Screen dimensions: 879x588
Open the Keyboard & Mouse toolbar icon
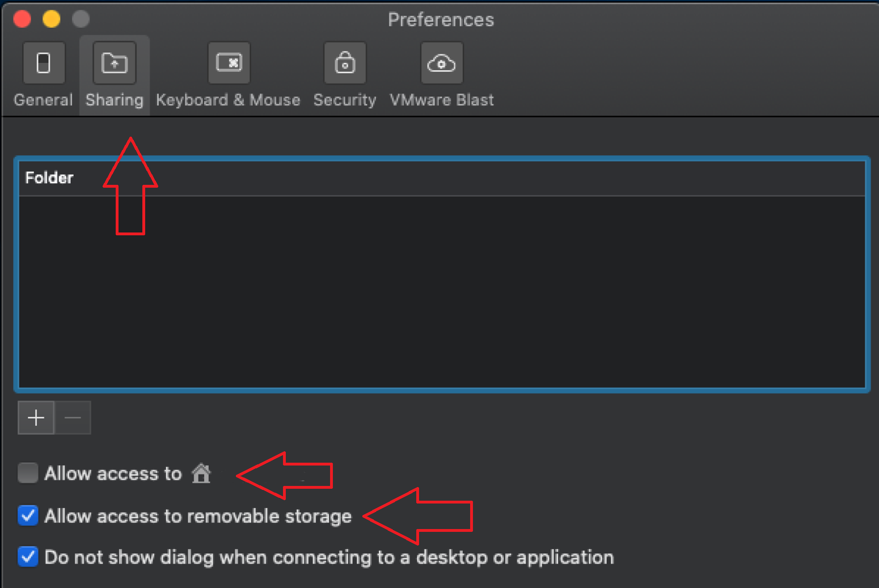tap(229, 62)
